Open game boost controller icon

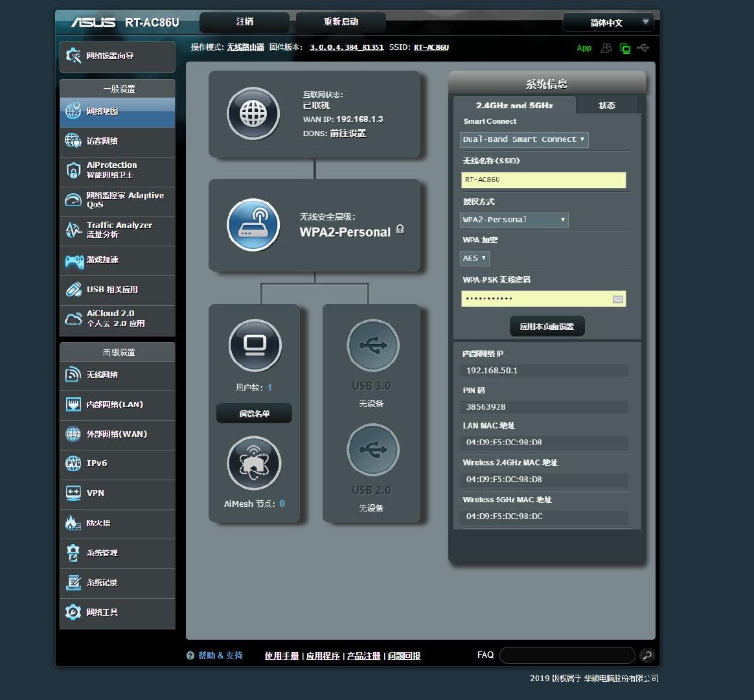(x=74, y=261)
